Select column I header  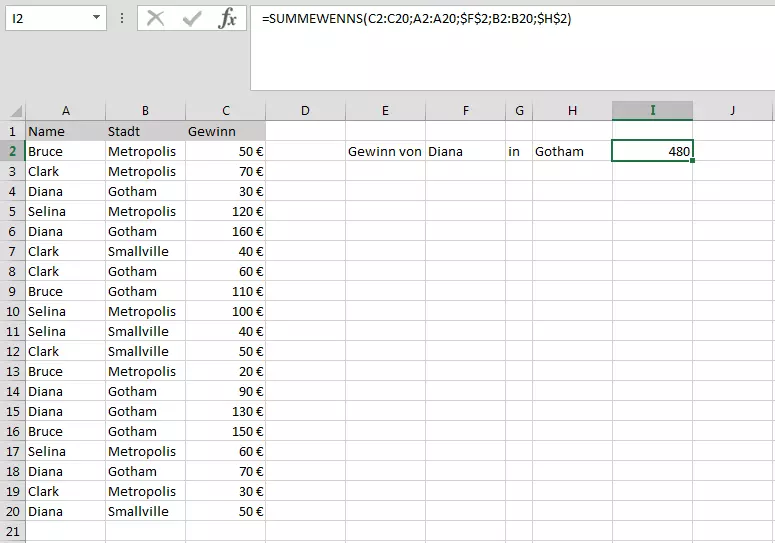coord(652,111)
